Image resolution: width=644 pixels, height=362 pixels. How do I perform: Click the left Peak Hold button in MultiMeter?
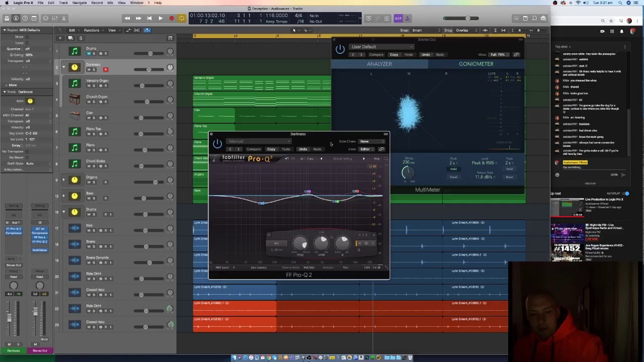coord(453,169)
